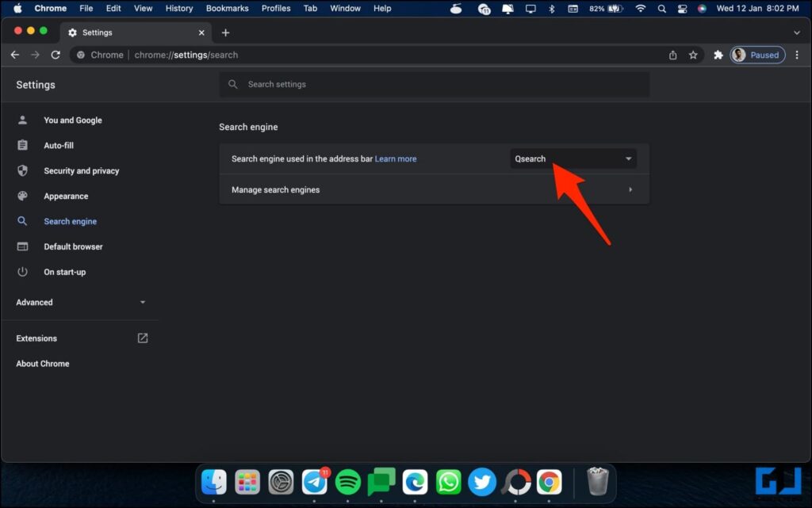Click the Wi-Fi status icon

pyautogui.click(x=641, y=8)
